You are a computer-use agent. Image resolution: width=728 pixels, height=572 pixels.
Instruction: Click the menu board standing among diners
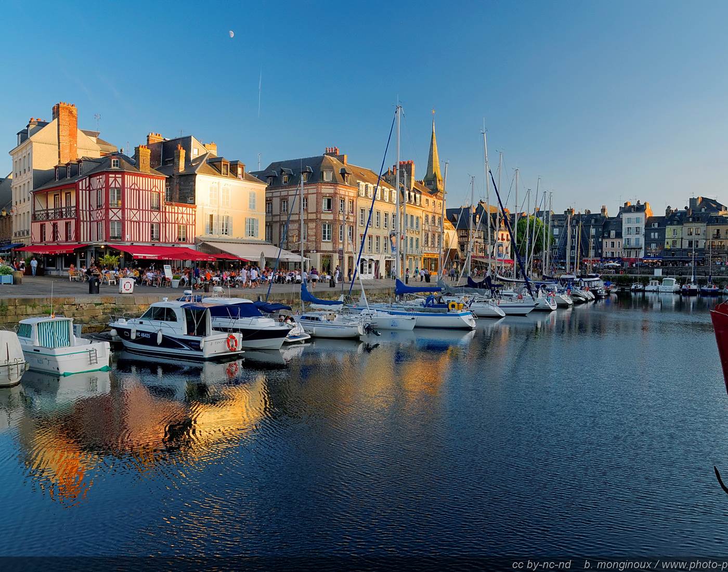168,271
